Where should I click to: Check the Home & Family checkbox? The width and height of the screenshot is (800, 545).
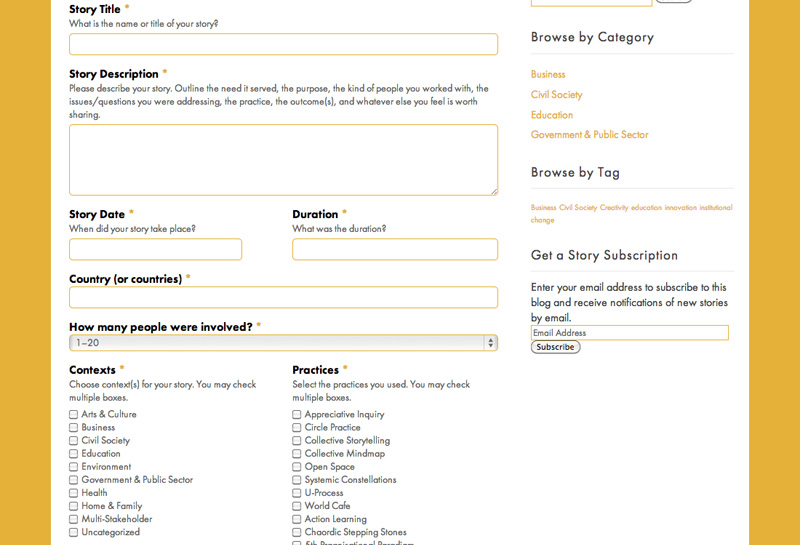[73, 506]
